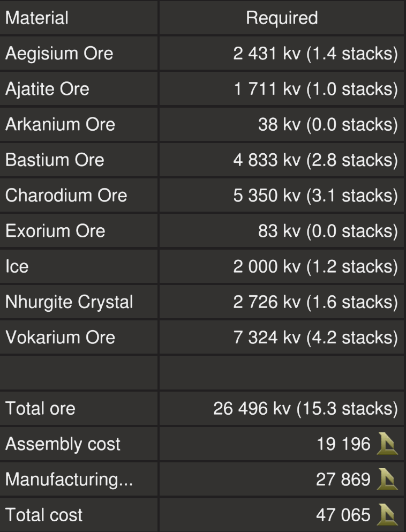This screenshot has width=406, height=532.
Task: Select the Nhurgite Crystal material name
Action: click(69, 302)
